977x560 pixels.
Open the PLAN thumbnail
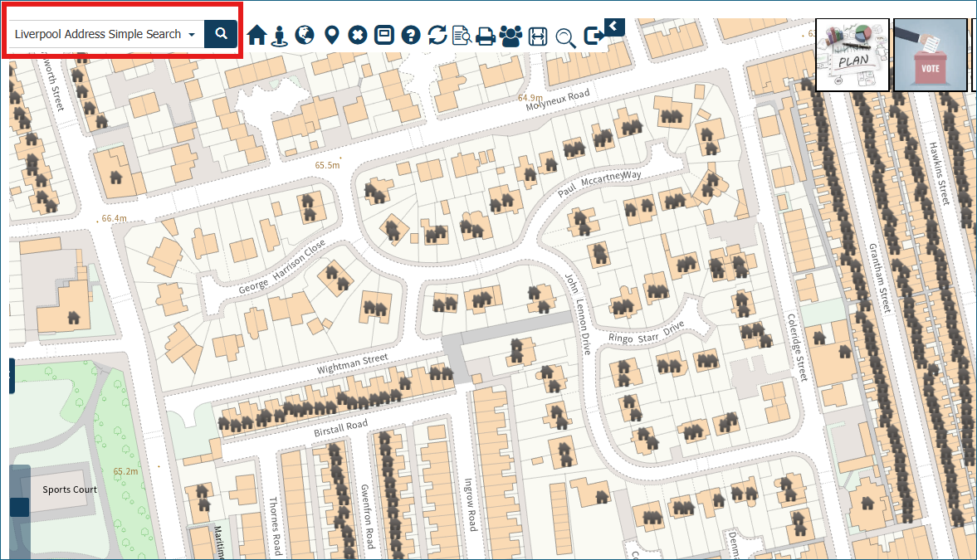[x=852, y=55]
